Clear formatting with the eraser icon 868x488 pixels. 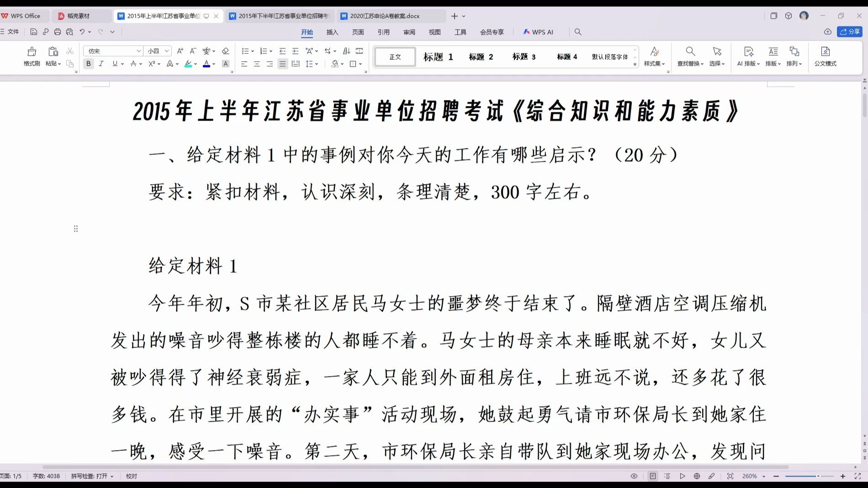pos(225,51)
